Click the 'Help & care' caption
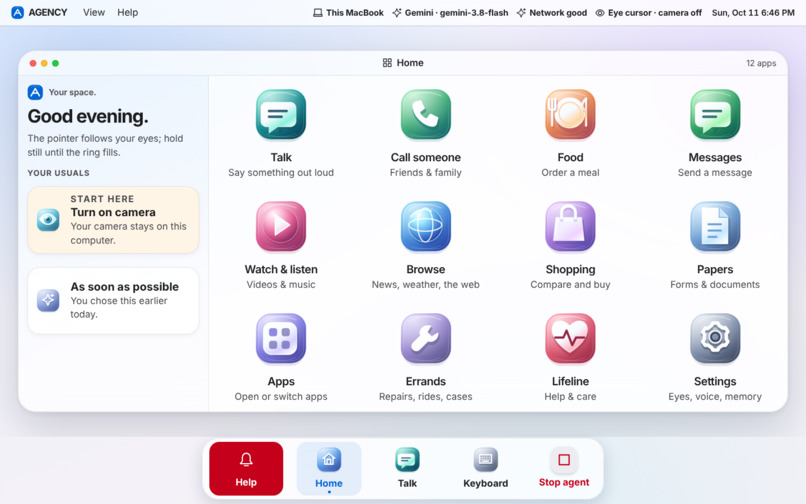Image resolution: width=806 pixels, height=504 pixels. click(570, 397)
